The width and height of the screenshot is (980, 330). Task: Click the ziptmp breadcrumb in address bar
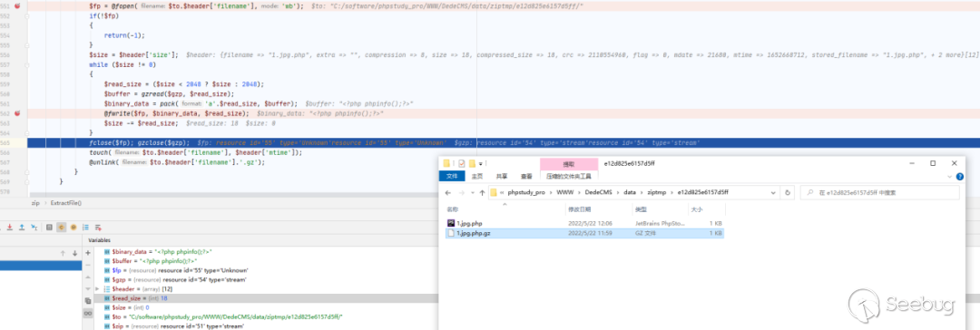pyautogui.click(x=657, y=192)
